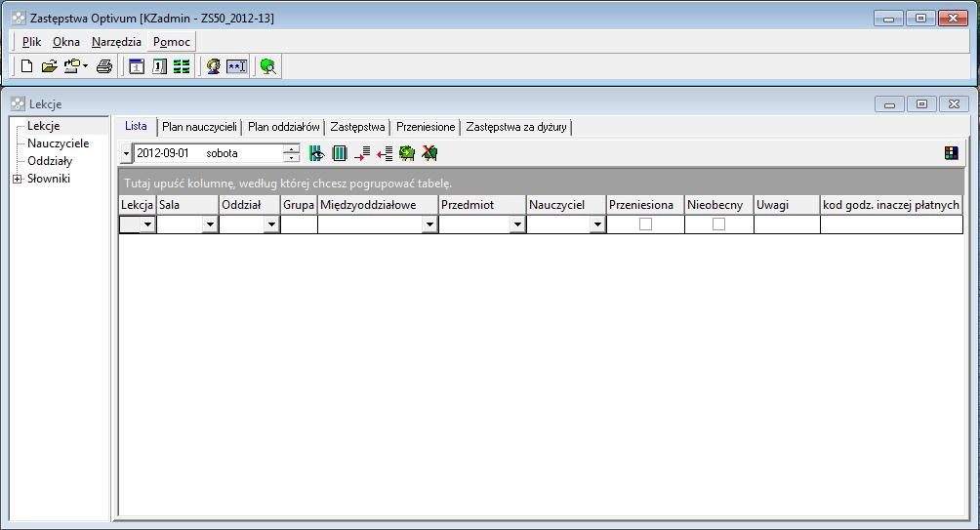Open the Okna menu

pyautogui.click(x=66, y=42)
